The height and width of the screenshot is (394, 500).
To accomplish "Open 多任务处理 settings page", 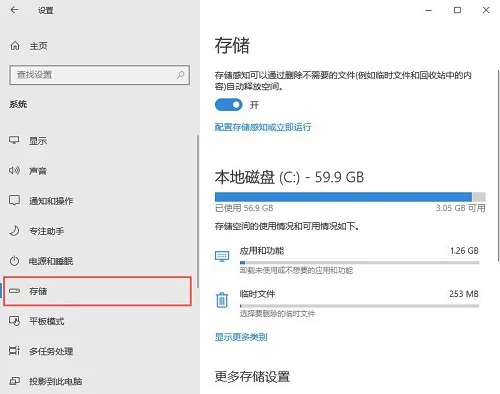I will tap(97, 351).
